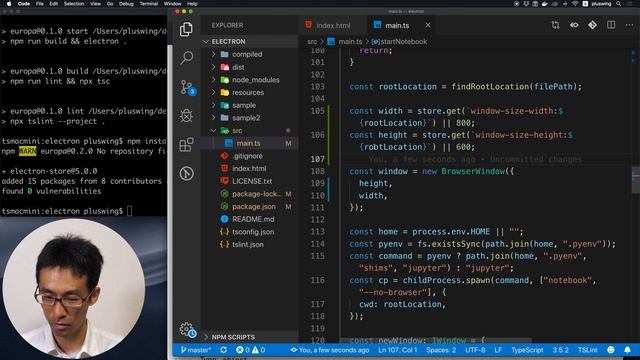This screenshot has width=640, height=360.
Task: Open the Extensions view
Action: click(x=187, y=144)
